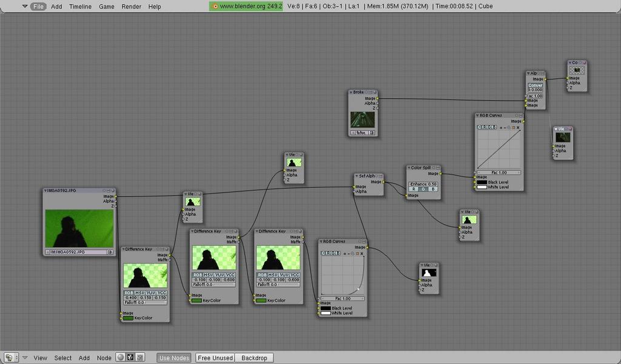
Task: Select HSV mode in first Difference Key node
Action: tap(139, 293)
